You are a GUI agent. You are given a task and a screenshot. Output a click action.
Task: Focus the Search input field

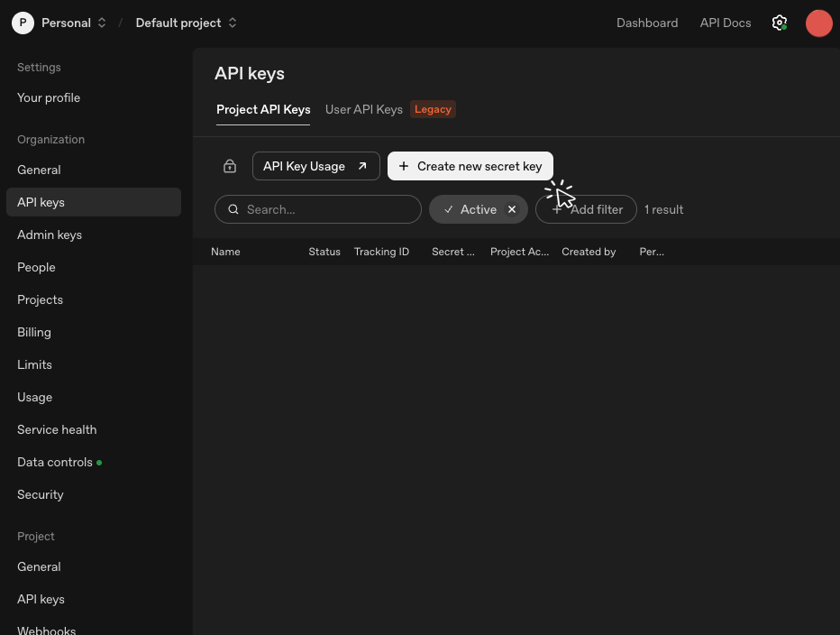318,209
